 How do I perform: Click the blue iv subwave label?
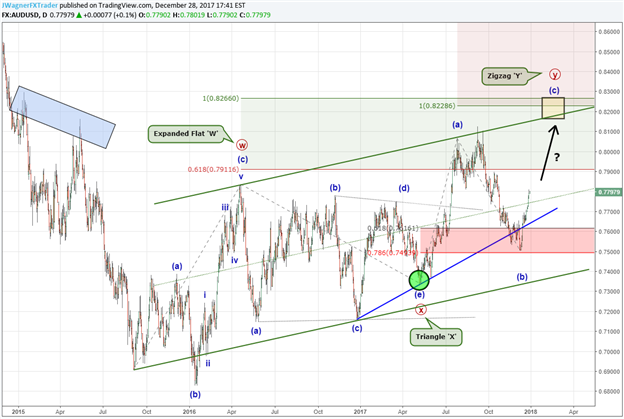tap(235, 260)
